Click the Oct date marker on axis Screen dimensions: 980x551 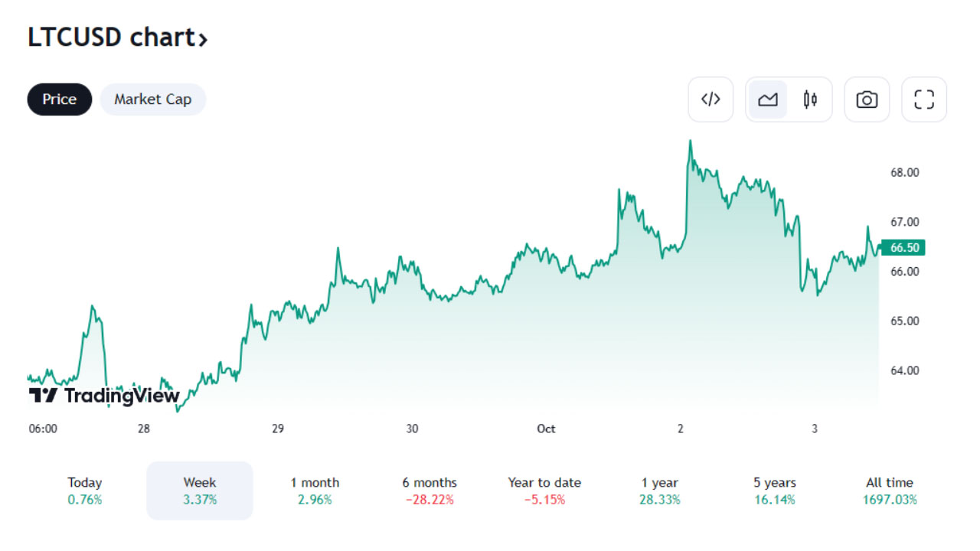coord(546,429)
